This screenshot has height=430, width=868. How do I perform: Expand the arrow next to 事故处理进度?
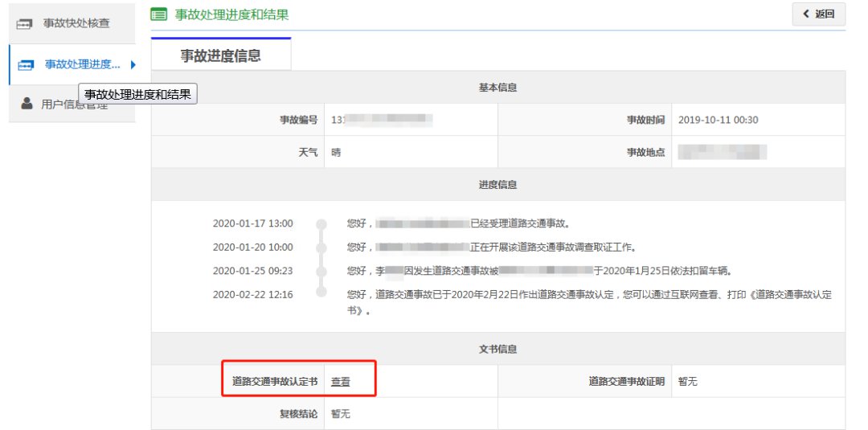(132, 64)
